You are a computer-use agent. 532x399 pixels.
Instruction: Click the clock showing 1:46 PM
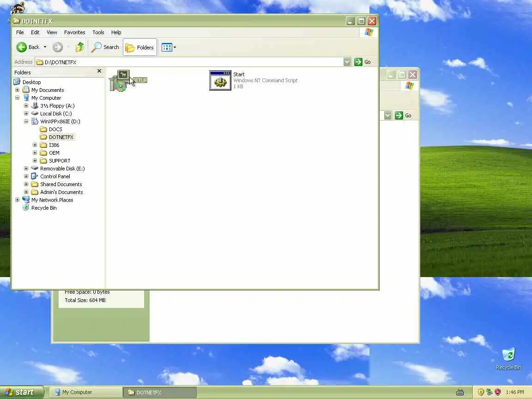[515, 392]
